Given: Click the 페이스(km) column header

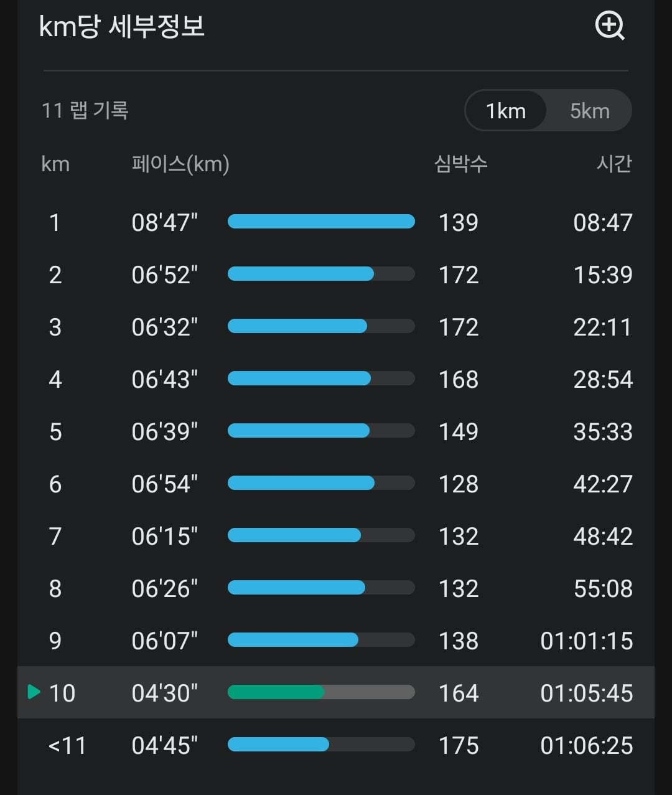Looking at the screenshot, I should point(180,164).
